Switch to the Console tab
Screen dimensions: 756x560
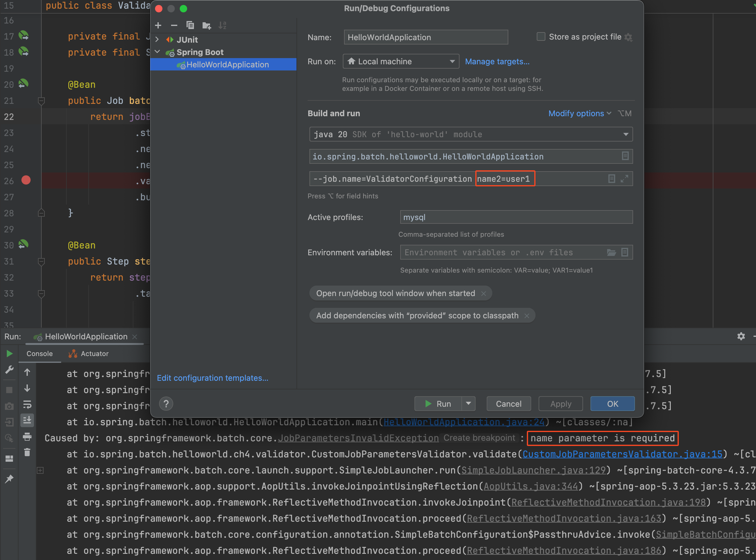(x=39, y=354)
